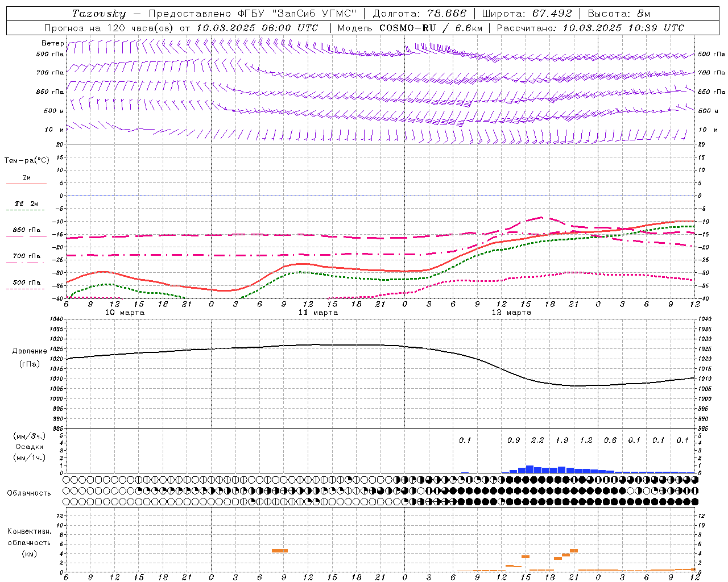Click the 1.2 precipitation value
The width and height of the screenshot is (728, 582).
tap(586, 440)
